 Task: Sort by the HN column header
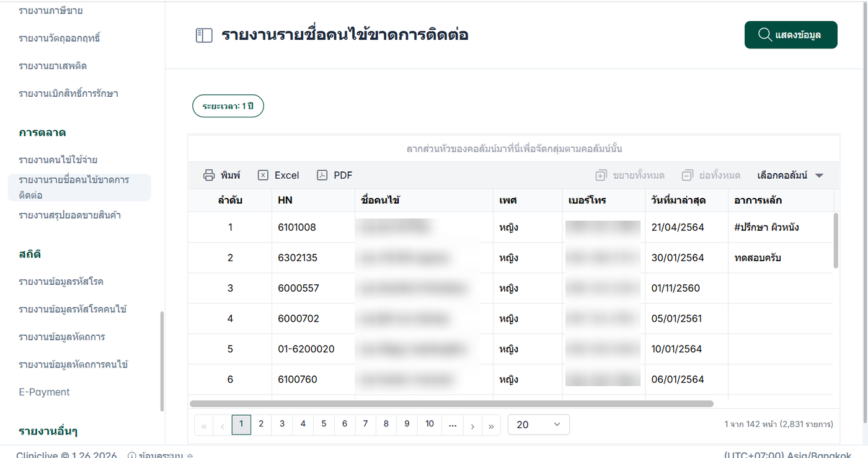285,200
